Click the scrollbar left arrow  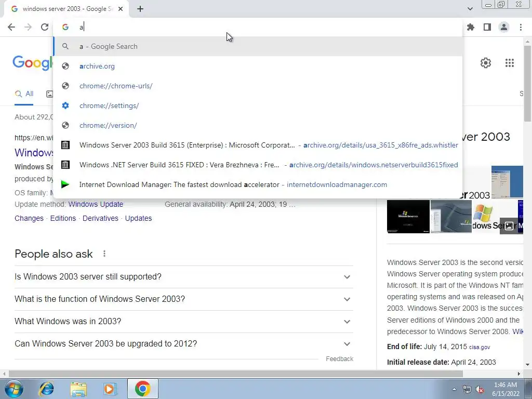4,374
